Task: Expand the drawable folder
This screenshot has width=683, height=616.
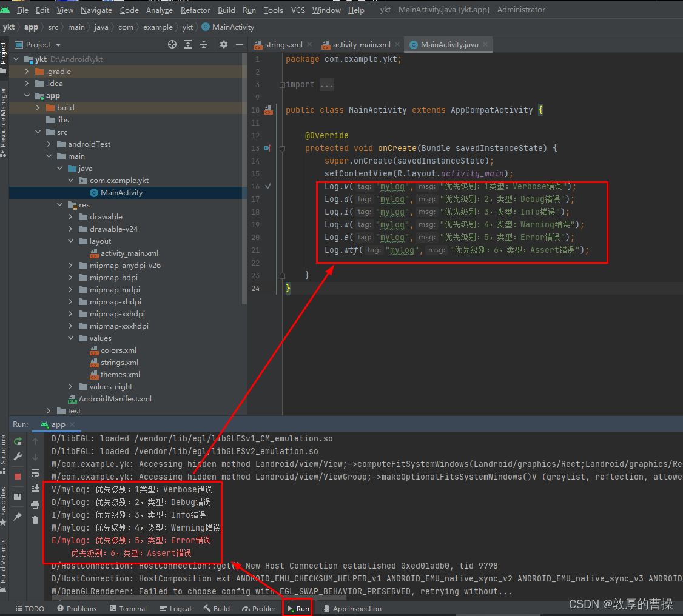Action: (x=71, y=216)
